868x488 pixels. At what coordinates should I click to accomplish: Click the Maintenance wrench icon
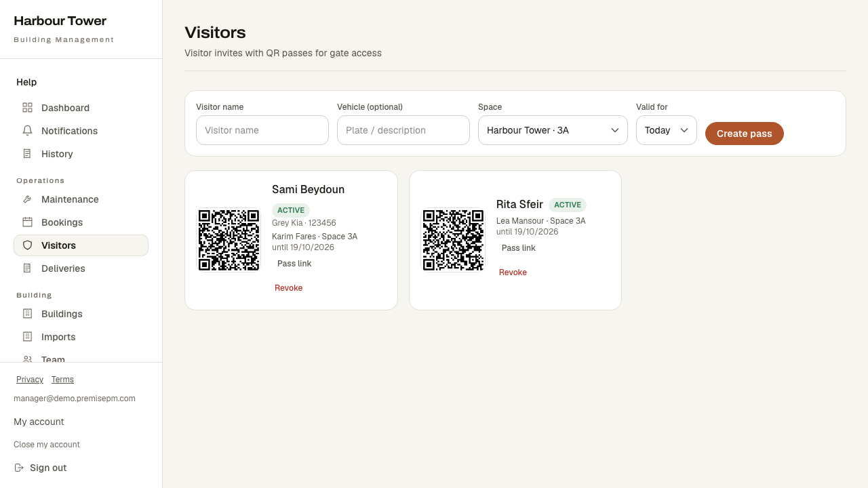(27, 199)
